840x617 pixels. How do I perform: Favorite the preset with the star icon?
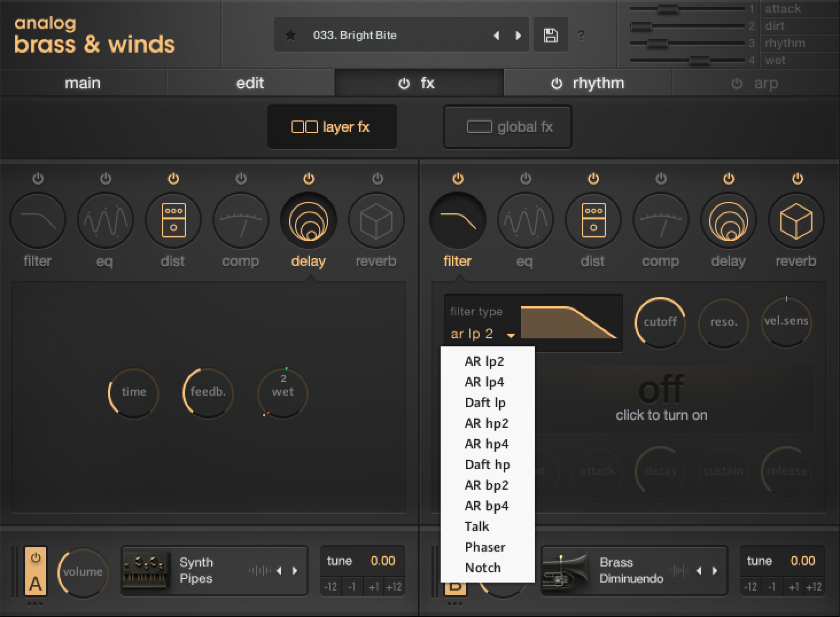291,36
